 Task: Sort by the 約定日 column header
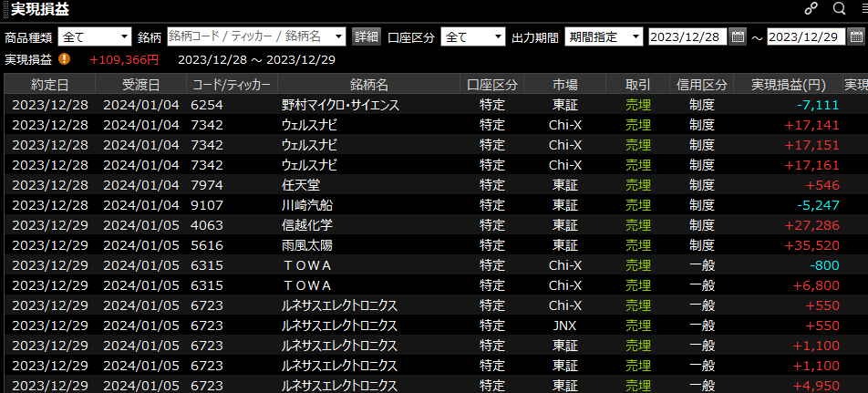50,85
